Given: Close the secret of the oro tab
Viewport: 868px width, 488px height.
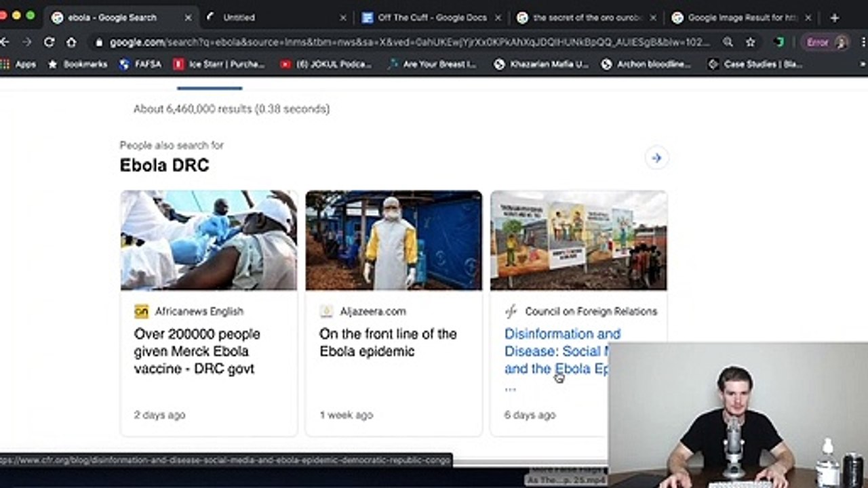Looking at the screenshot, I should 652,18.
